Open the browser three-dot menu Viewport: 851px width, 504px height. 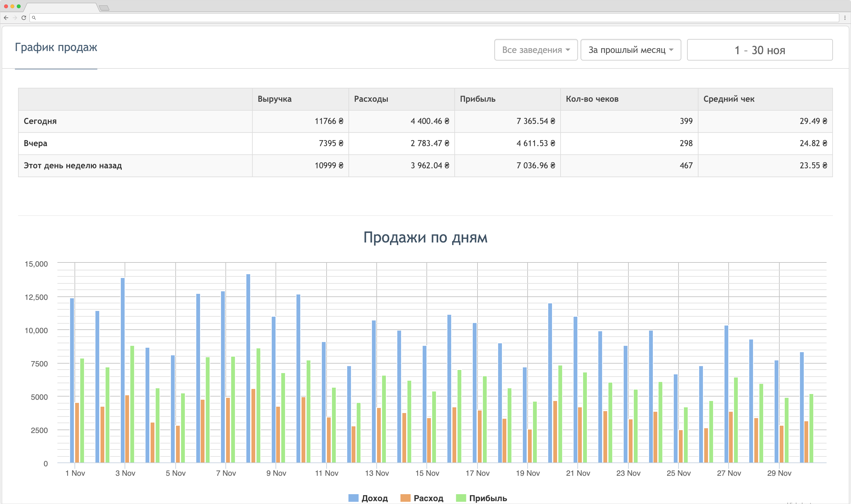tap(845, 18)
